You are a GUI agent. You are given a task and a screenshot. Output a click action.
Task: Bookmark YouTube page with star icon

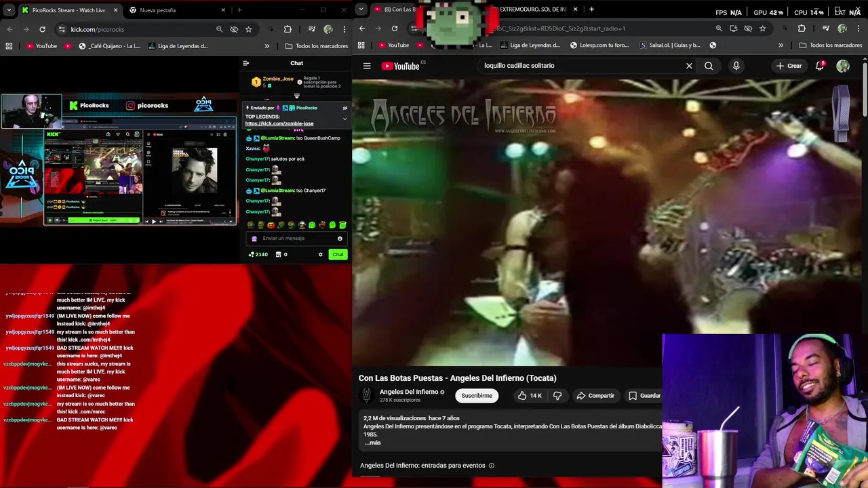click(763, 28)
